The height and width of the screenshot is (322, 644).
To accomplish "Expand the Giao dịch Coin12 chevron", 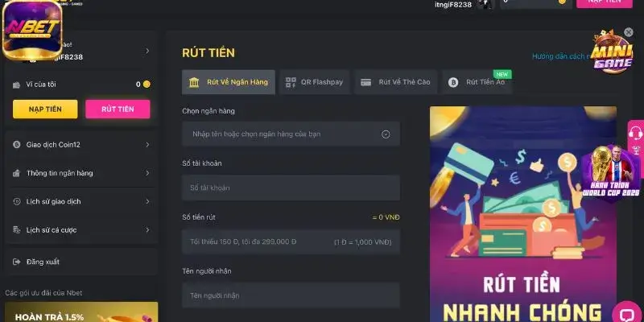I will point(147,145).
